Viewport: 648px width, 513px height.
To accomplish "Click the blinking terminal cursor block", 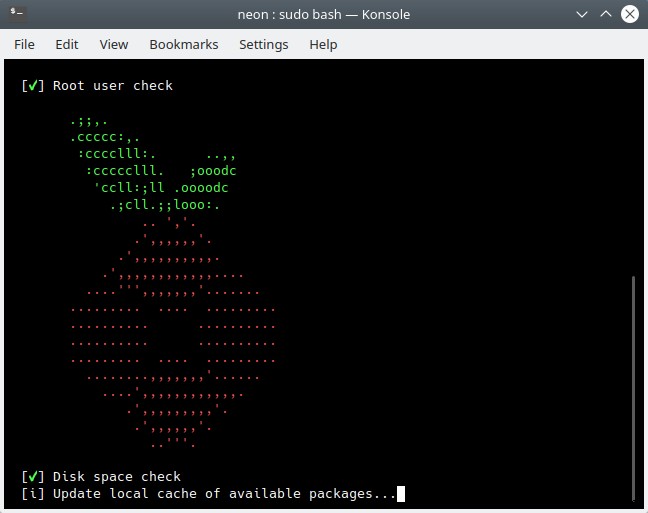I will (401, 494).
